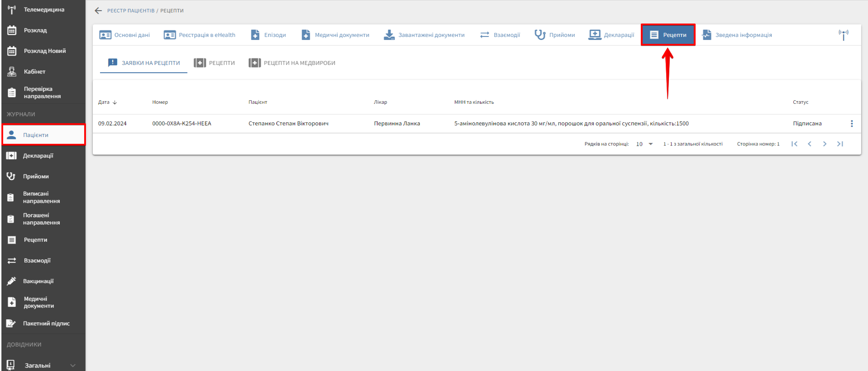Go to the previous page arrow
868x371 pixels.
point(809,144)
